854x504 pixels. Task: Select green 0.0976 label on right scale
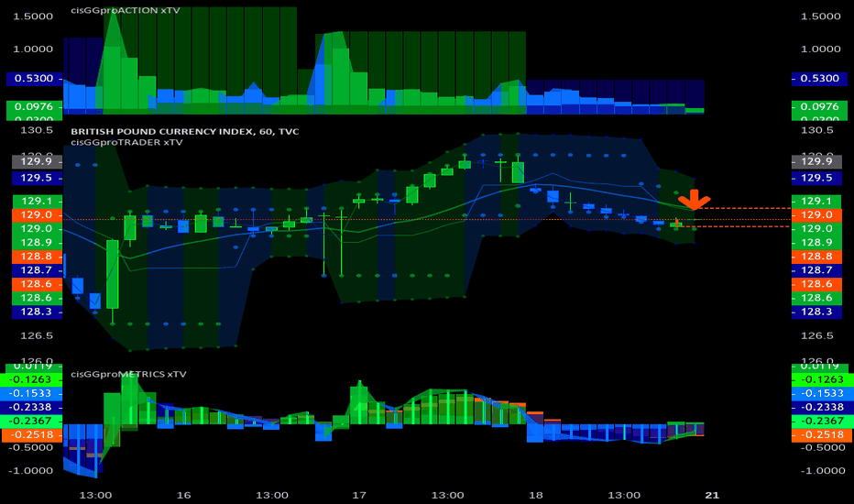[x=819, y=107]
